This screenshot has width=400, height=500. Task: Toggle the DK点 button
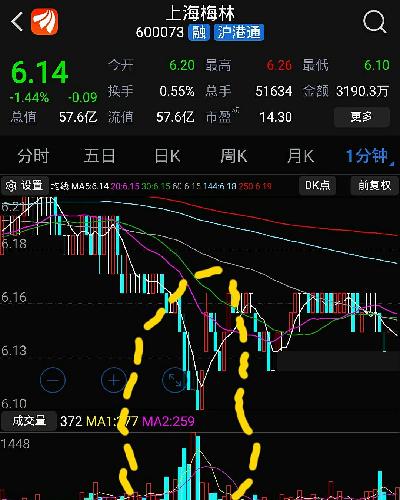pos(317,185)
